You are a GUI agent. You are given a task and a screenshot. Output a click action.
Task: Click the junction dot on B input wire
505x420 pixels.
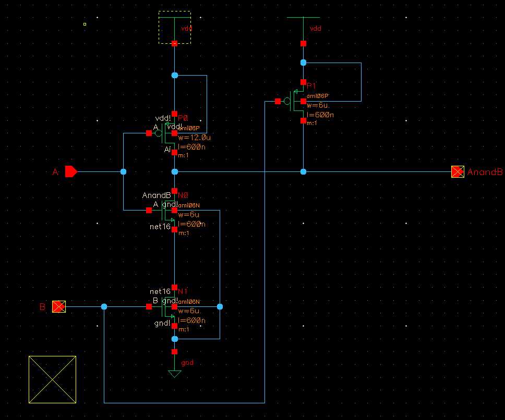pos(104,307)
